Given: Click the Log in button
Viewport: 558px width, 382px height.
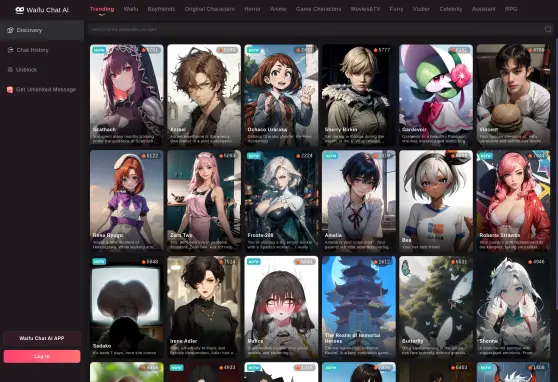Looking at the screenshot, I should coord(42,356).
